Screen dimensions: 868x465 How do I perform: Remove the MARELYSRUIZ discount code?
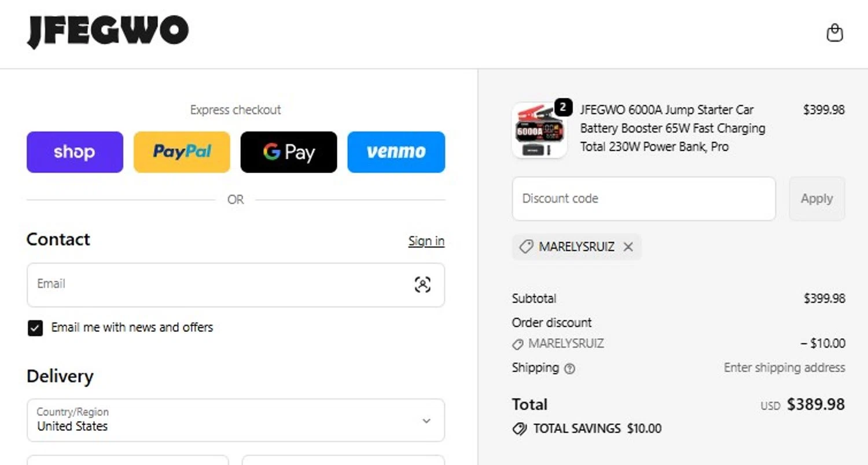pos(628,247)
